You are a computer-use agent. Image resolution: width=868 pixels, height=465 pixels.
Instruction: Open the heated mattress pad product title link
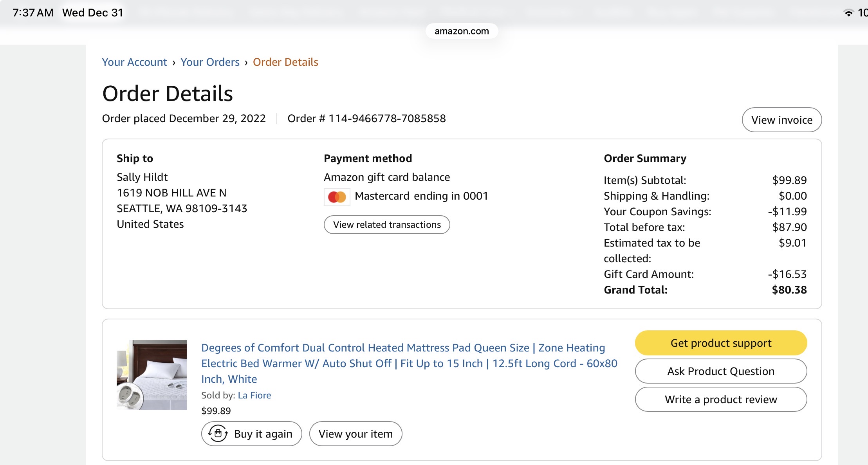[409, 363]
